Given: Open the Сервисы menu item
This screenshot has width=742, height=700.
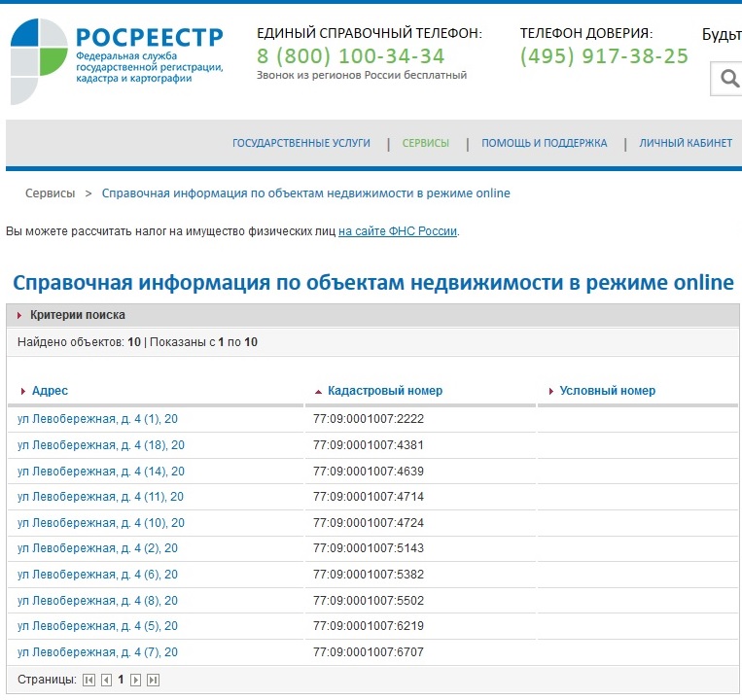Looking at the screenshot, I should (425, 143).
